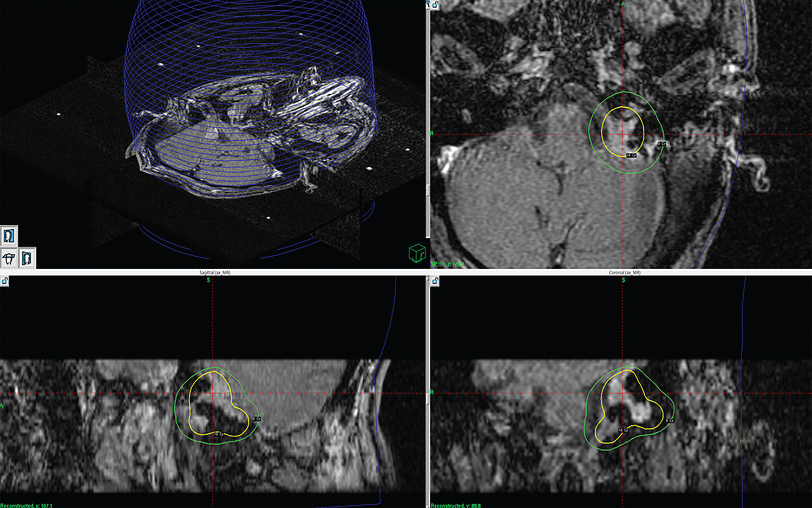Toggle the lock on the coronal view

[x=436, y=281]
